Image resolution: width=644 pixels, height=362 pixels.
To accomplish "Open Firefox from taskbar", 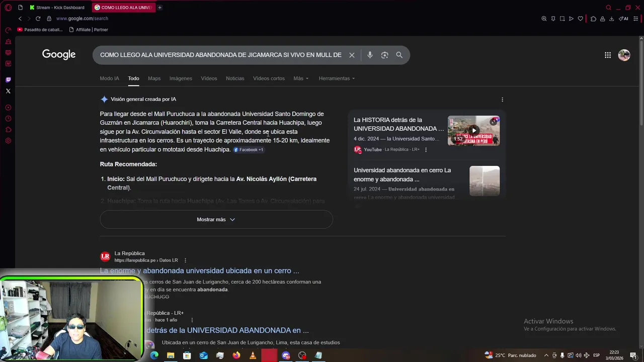I will [236, 355].
